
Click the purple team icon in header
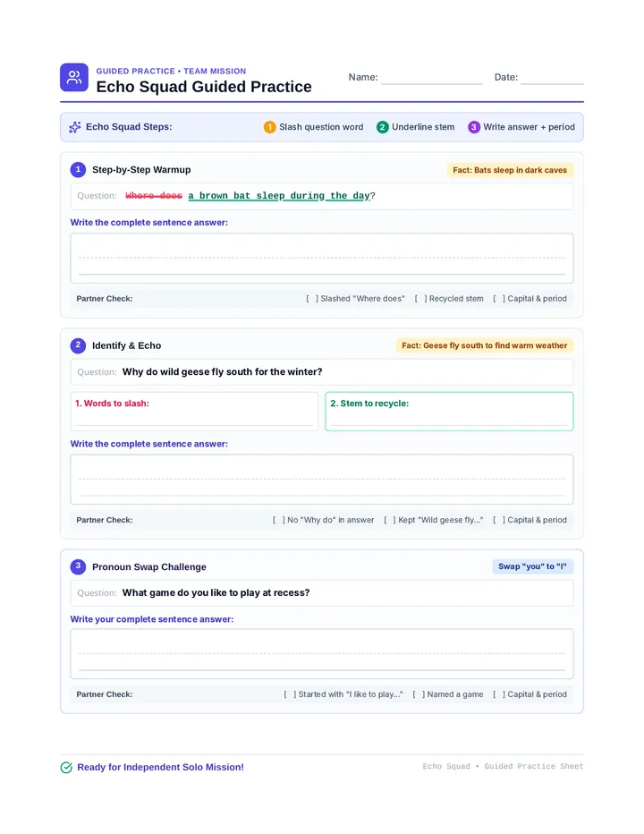click(74, 78)
